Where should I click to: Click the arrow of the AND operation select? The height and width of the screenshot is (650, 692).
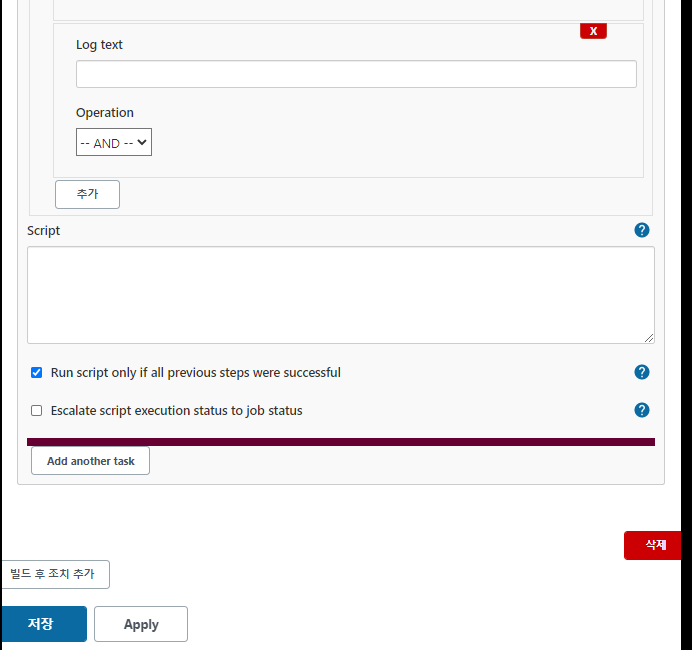[142, 142]
